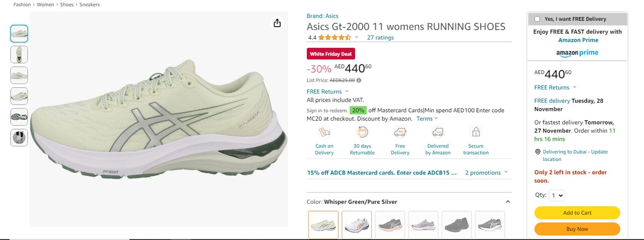Image resolution: width=644 pixels, height=240 pixels.
Task: Click the share icon on product image
Action: click(x=277, y=23)
